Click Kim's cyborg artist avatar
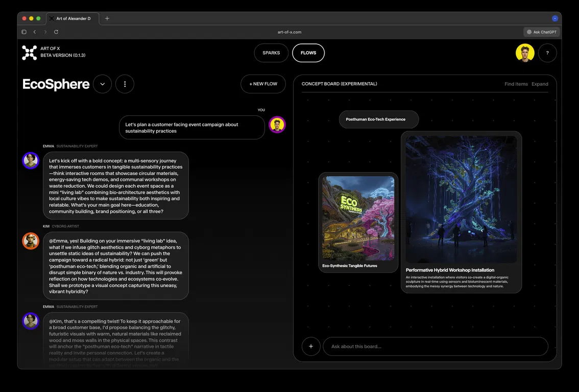 31,241
